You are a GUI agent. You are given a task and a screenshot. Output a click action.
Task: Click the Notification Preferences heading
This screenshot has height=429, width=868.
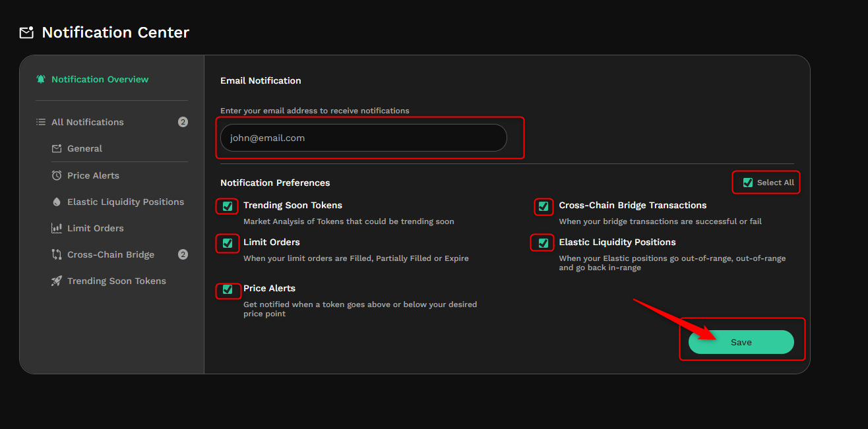tap(275, 183)
